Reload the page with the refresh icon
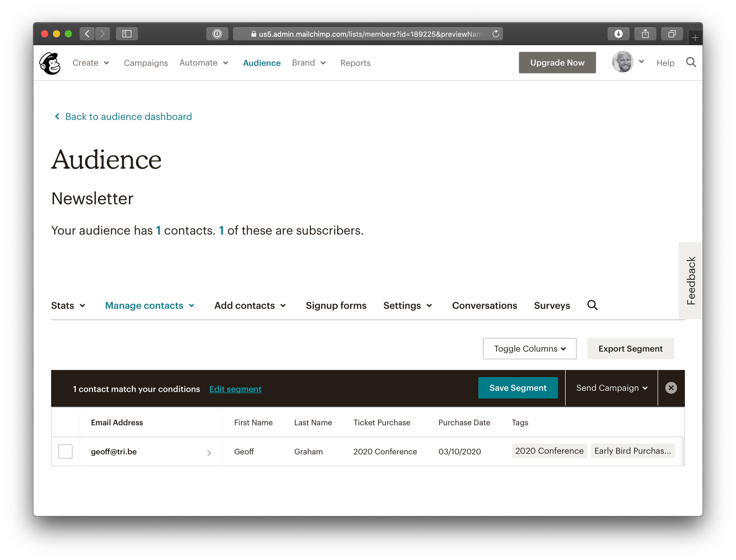Image resolution: width=736 pixels, height=560 pixels. coord(496,34)
